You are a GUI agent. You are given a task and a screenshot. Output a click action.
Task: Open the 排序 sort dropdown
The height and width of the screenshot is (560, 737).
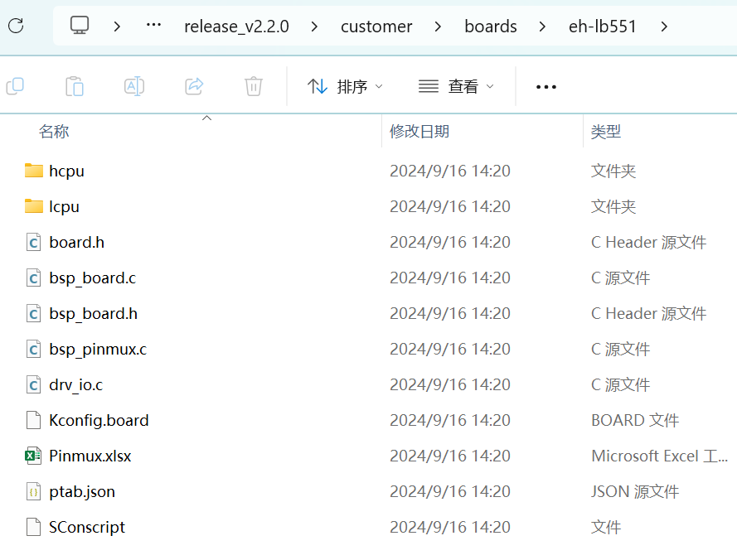(345, 86)
